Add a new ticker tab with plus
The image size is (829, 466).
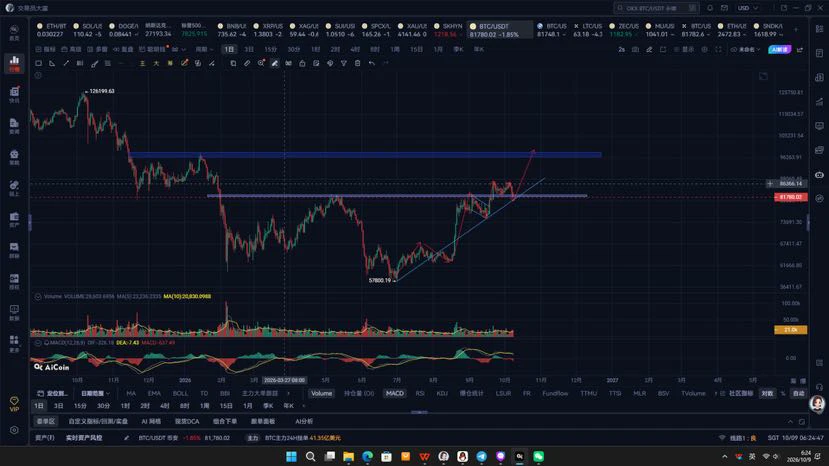(x=796, y=30)
